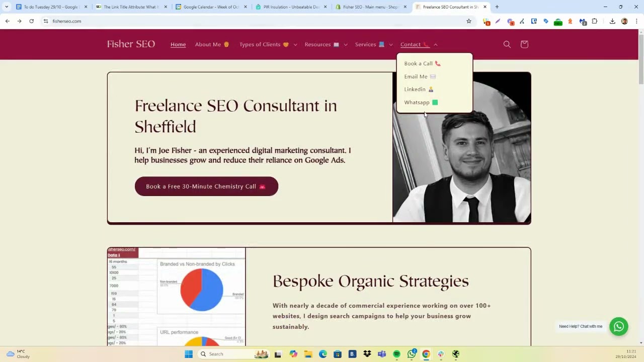Image resolution: width=644 pixels, height=362 pixels.
Task: Click the Need Help? Chat with me label
Action: coord(581,326)
